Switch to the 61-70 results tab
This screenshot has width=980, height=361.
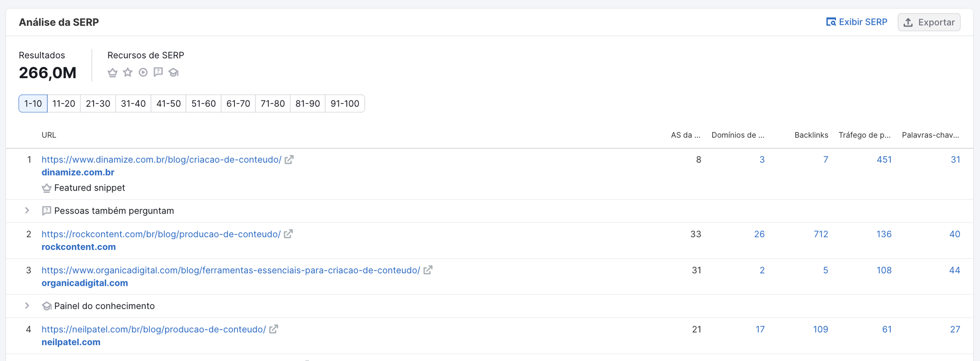(x=238, y=103)
